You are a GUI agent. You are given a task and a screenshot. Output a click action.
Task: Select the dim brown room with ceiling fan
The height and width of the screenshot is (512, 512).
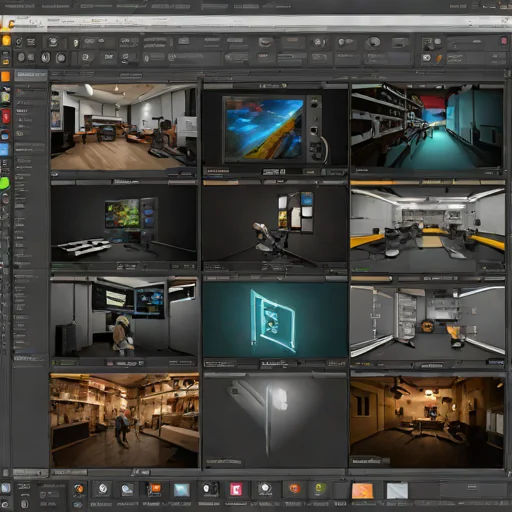pyautogui.click(x=427, y=423)
